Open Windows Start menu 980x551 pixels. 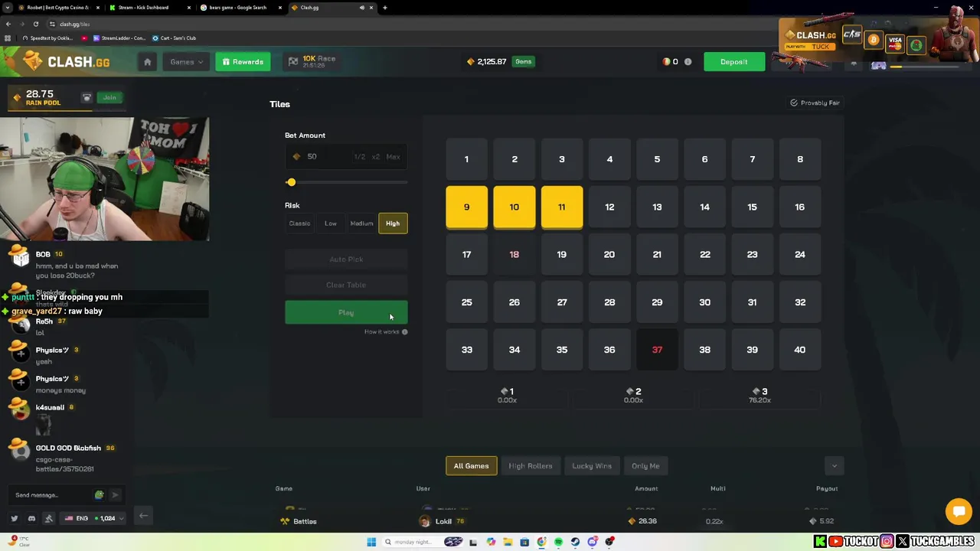371,542
